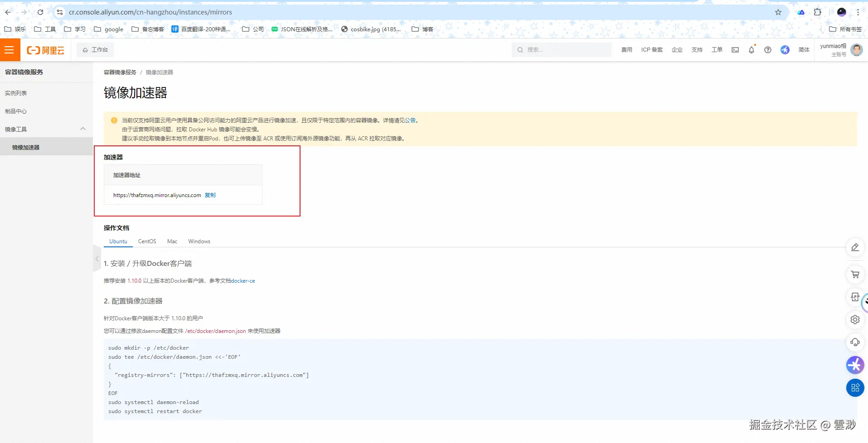Open the JSON在线解析 bookmark
The image size is (868, 443).
(x=302, y=29)
